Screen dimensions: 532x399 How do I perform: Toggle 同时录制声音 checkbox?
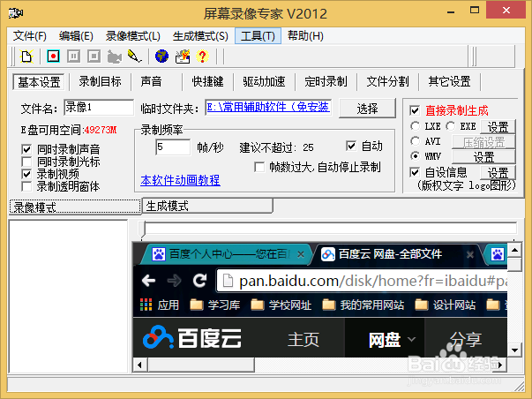tap(26, 149)
